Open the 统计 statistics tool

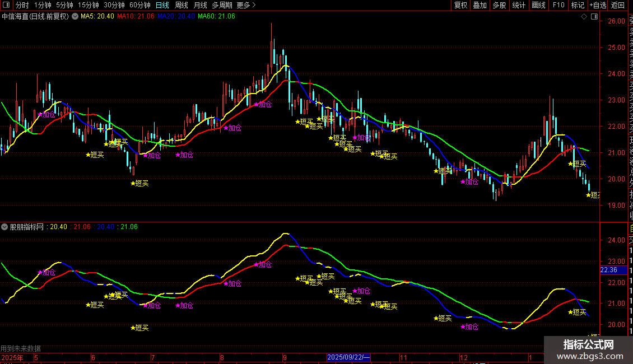point(519,5)
